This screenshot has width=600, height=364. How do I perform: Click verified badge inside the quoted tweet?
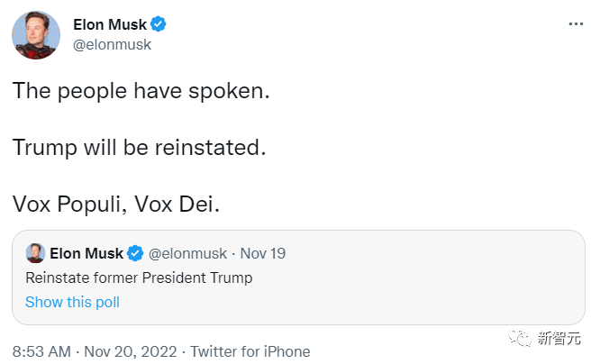tap(136, 253)
